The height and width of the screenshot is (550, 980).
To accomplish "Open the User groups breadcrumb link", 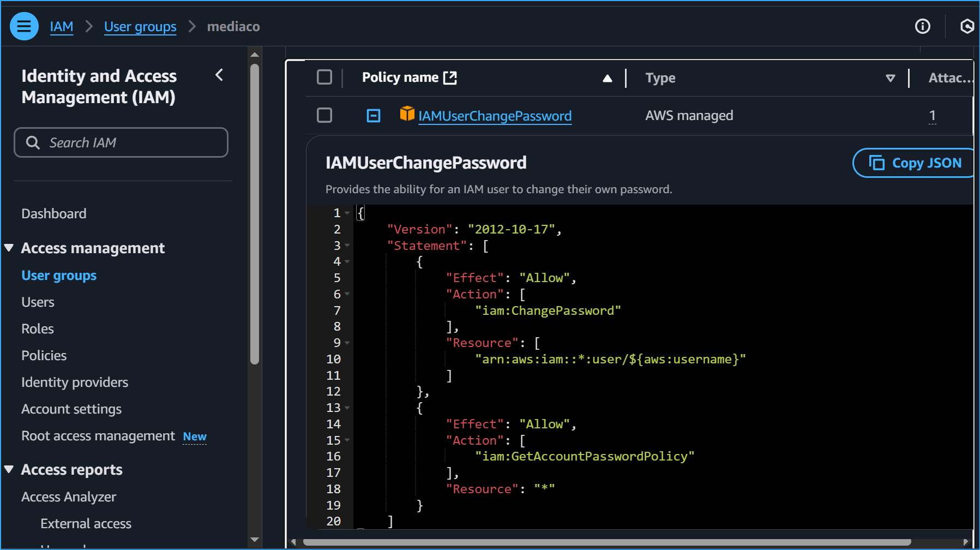I will (x=140, y=26).
